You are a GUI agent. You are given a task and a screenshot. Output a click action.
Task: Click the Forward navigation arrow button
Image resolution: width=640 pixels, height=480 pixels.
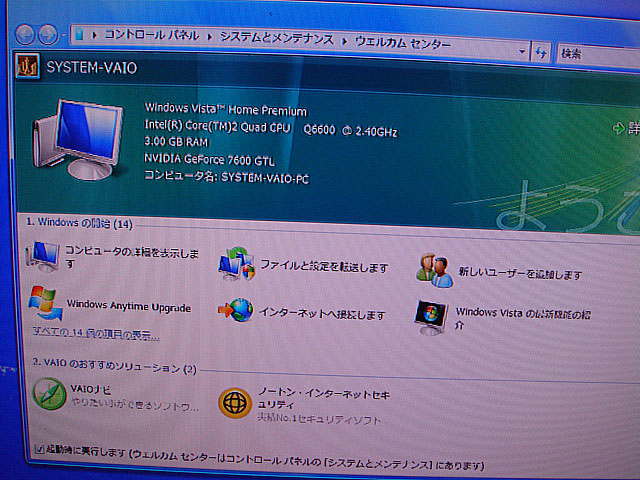48,35
